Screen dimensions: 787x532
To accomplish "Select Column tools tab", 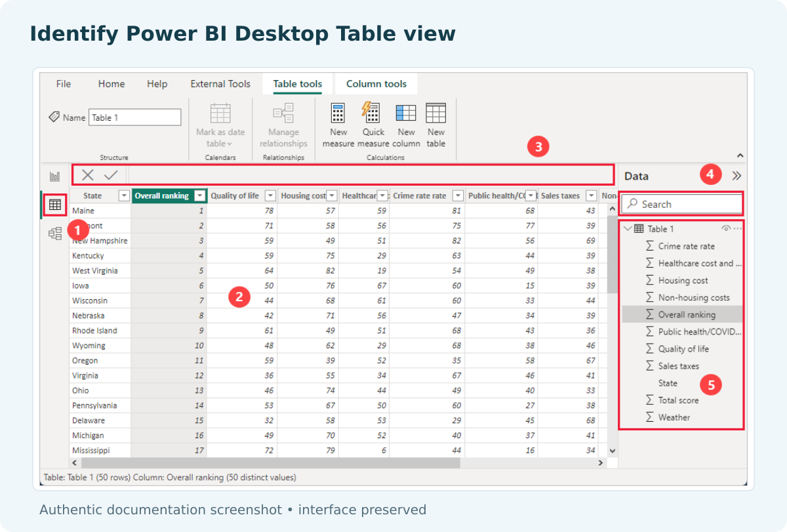I will pos(376,84).
